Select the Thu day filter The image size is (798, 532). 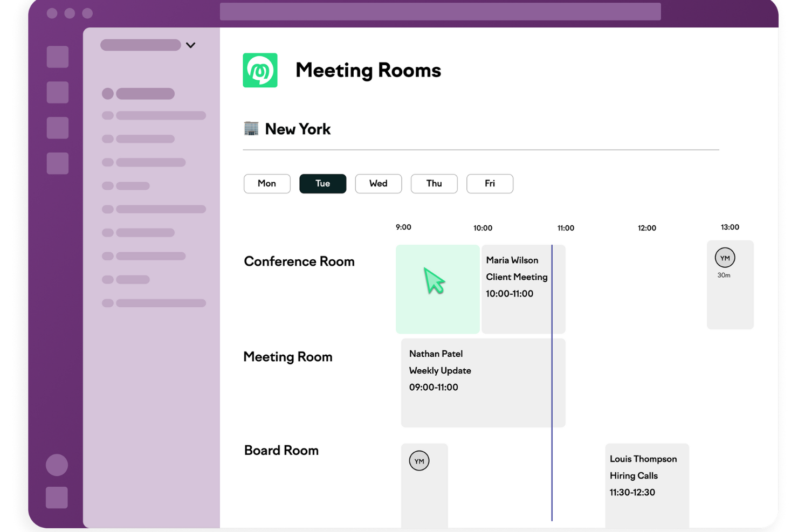click(434, 183)
